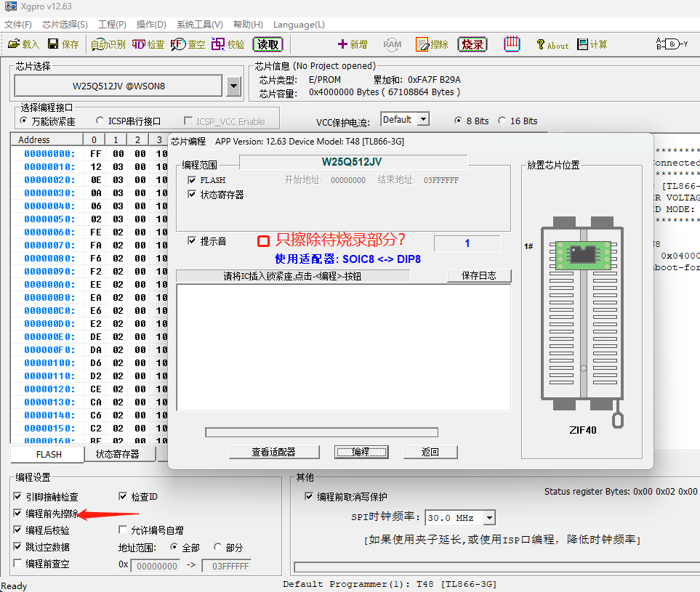The width and height of the screenshot is (700, 592).
Task: Expand the W25Q512JV chip selection dropdown
Action: tap(233, 86)
